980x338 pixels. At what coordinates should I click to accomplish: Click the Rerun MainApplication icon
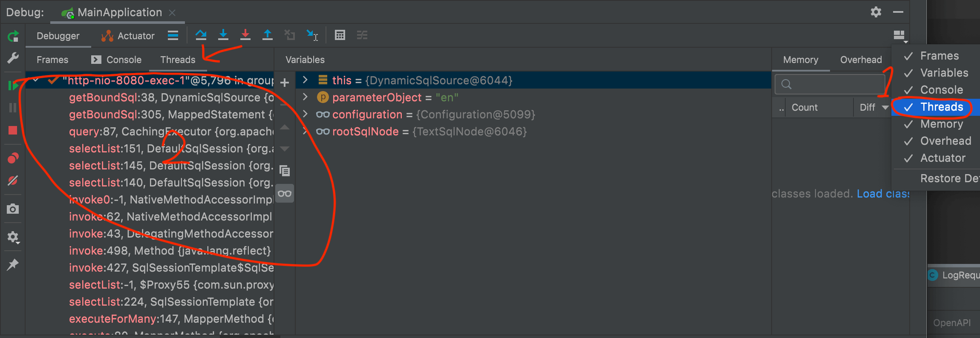(13, 36)
